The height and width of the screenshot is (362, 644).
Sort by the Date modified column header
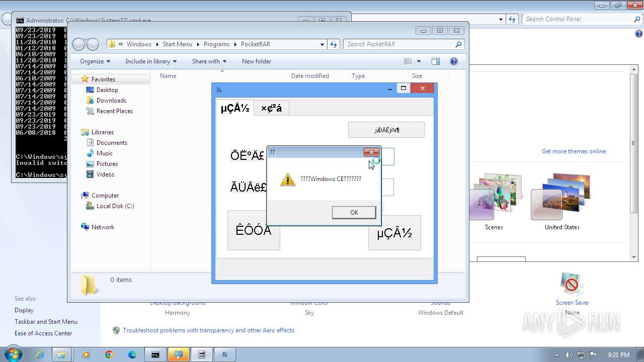(x=310, y=76)
